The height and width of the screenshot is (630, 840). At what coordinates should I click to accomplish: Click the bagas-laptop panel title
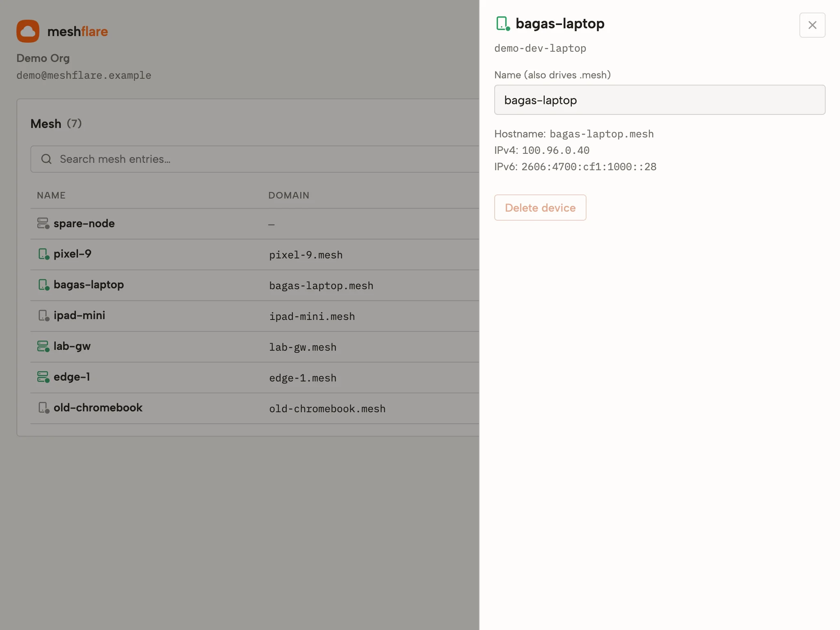pyautogui.click(x=560, y=24)
